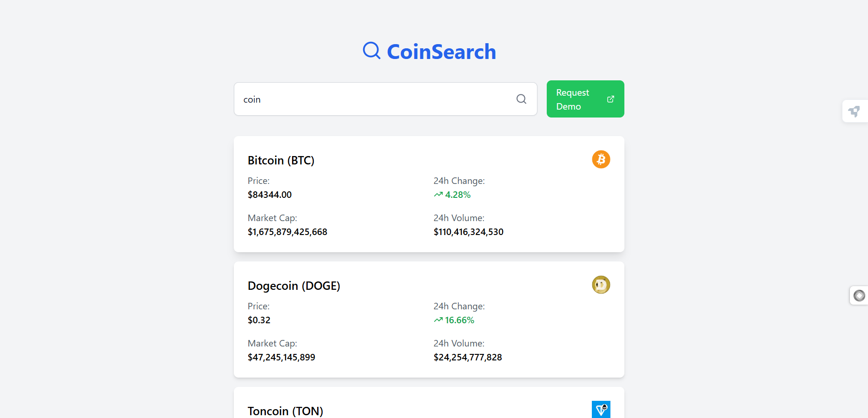The height and width of the screenshot is (418, 868).
Task: Click the search magnifier icon in the input
Action: 521,99
